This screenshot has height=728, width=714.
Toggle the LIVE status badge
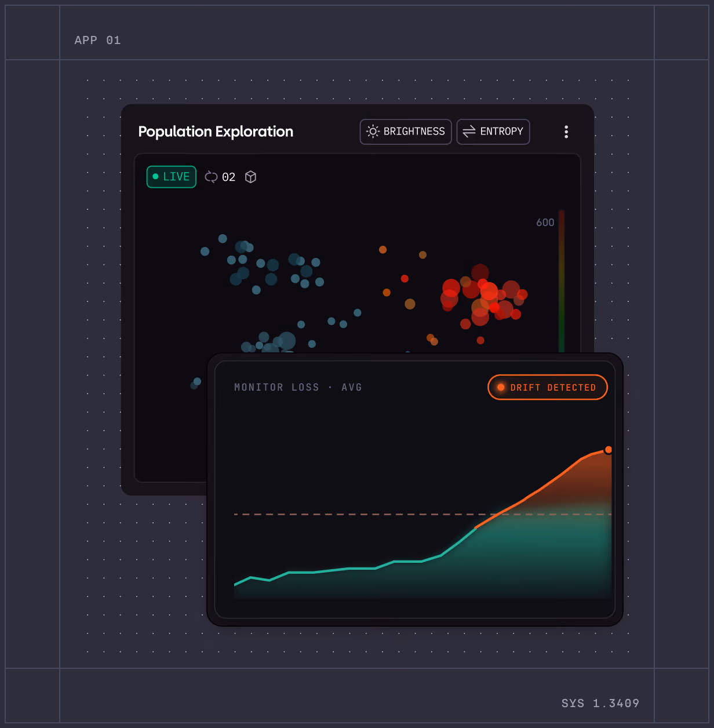pos(172,177)
